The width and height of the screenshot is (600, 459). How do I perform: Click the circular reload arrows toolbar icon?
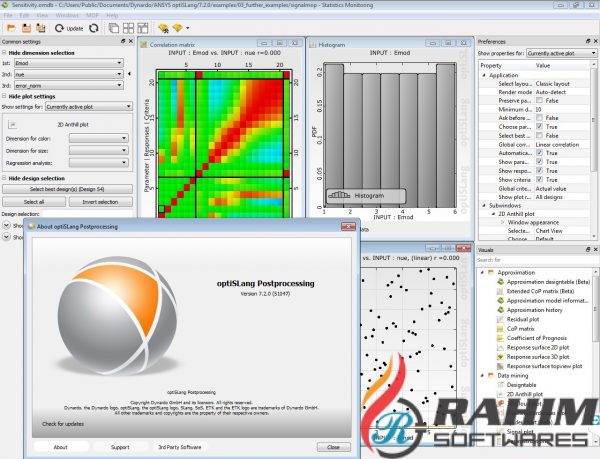pyautogui.click(x=94, y=28)
